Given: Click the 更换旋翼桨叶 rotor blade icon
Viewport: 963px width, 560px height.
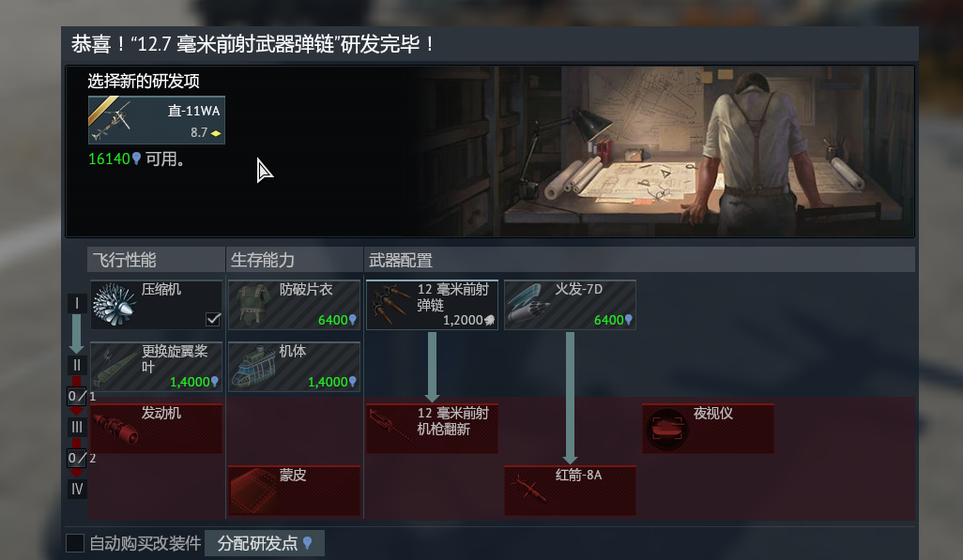Looking at the screenshot, I should point(115,367).
